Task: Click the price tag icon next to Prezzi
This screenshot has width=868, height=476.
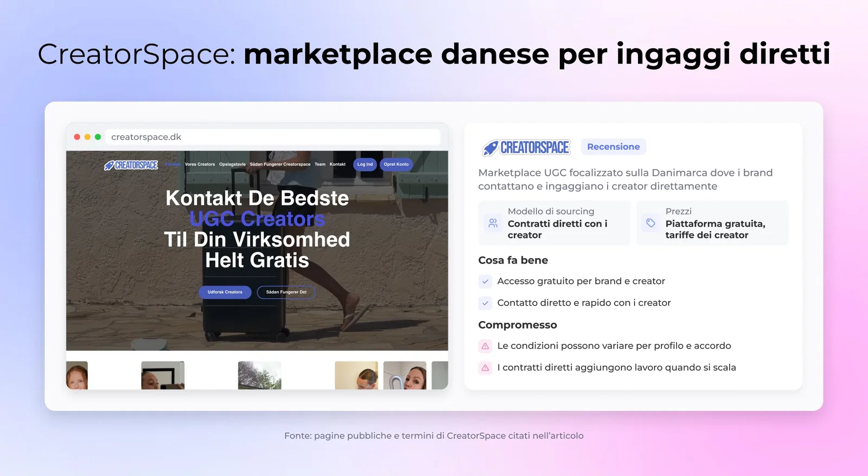Action: (650, 223)
